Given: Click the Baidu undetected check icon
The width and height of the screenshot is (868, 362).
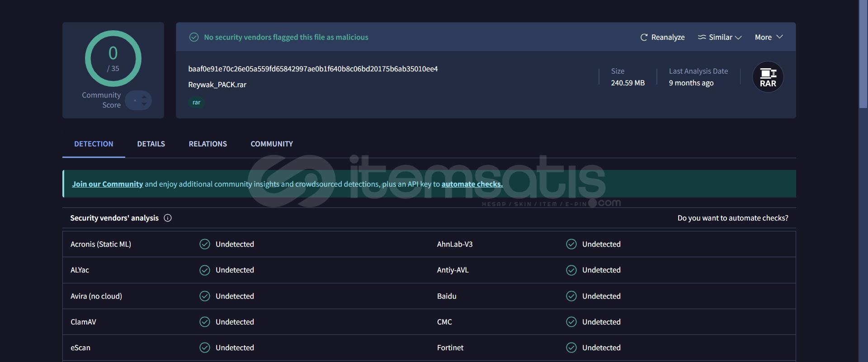Looking at the screenshot, I should 571,296.
